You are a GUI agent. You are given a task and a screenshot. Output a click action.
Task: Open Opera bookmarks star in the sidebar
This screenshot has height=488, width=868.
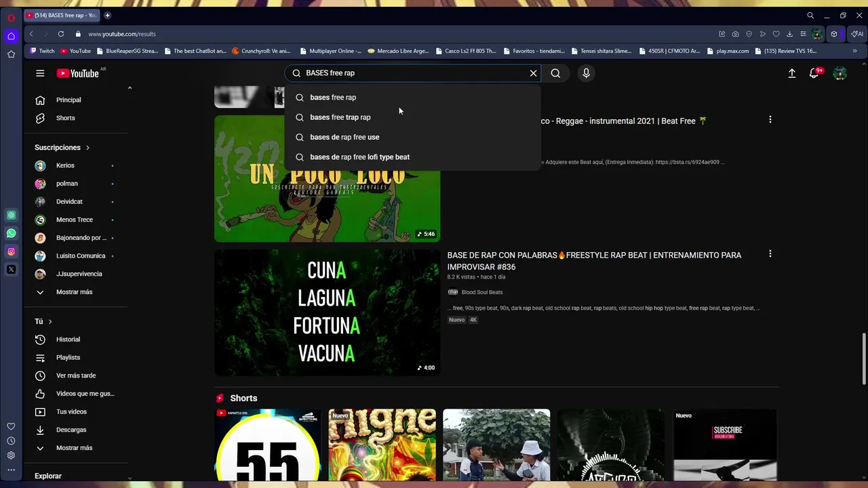click(11, 54)
